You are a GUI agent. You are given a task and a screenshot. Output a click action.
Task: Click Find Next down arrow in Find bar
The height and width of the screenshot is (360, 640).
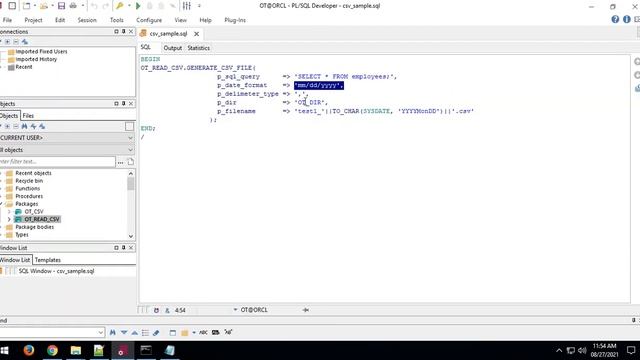click(x=124, y=333)
